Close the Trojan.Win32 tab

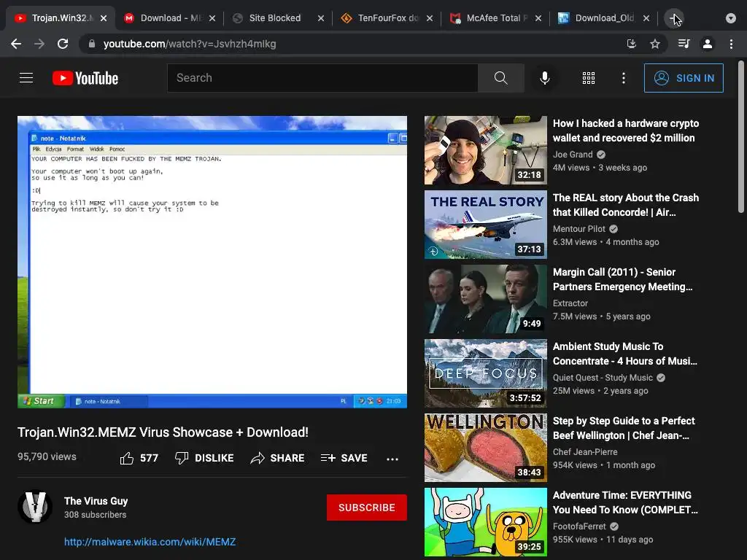(x=104, y=18)
